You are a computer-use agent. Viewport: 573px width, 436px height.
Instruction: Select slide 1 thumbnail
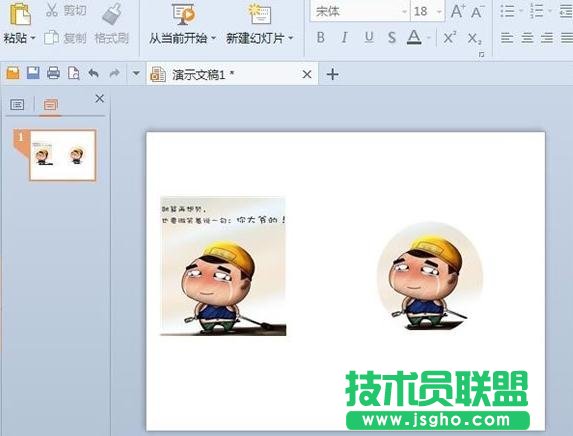coord(62,155)
